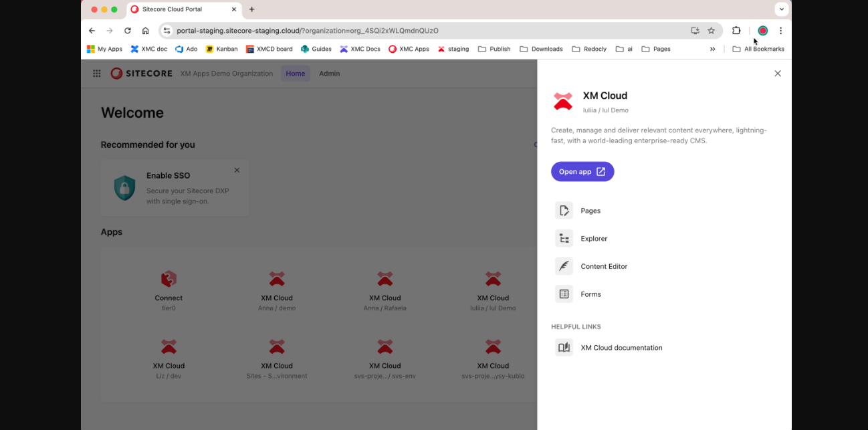The image size is (868, 430).
Task: Open the Content Editor link
Action: pos(604,266)
